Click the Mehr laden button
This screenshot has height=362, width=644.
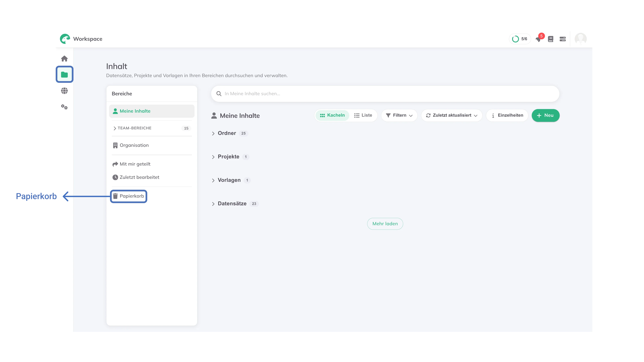(x=385, y=224)
